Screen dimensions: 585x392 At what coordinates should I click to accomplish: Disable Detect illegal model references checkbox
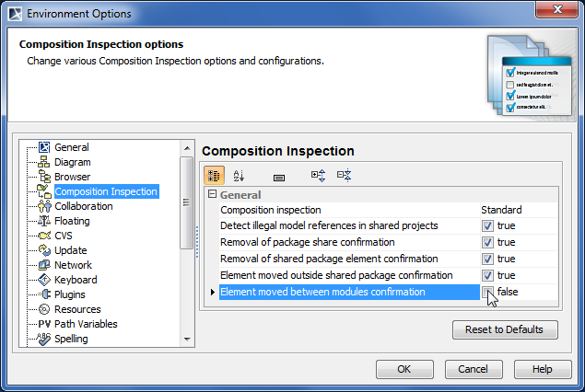pyautogui.click(x=487, y=226)
